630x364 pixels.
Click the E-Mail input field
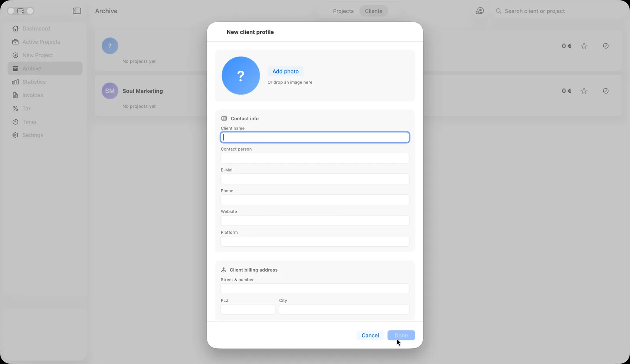pos(315,179)
